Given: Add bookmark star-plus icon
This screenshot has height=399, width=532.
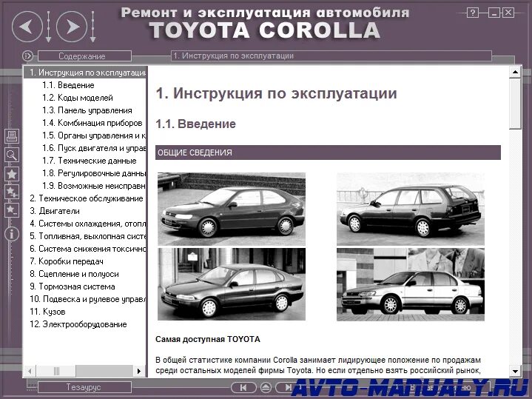Looking at the screenshot, I should click(12, 192).
